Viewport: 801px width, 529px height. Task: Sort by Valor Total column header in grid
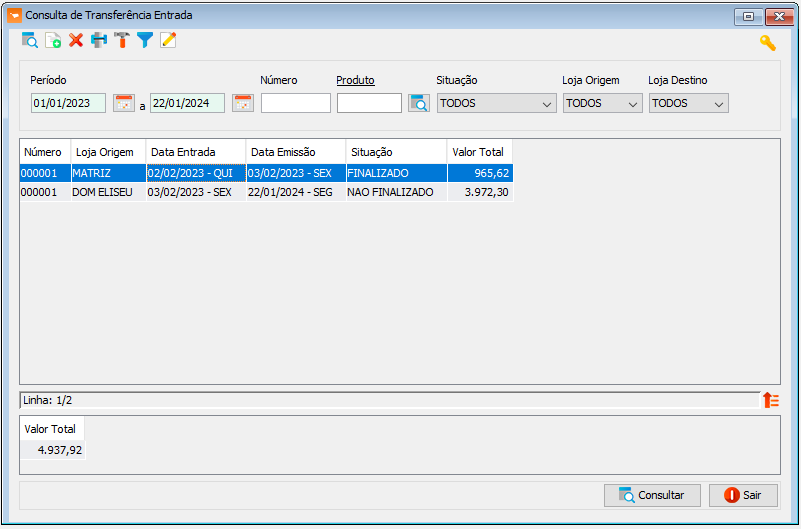click(x=480, y=152)
